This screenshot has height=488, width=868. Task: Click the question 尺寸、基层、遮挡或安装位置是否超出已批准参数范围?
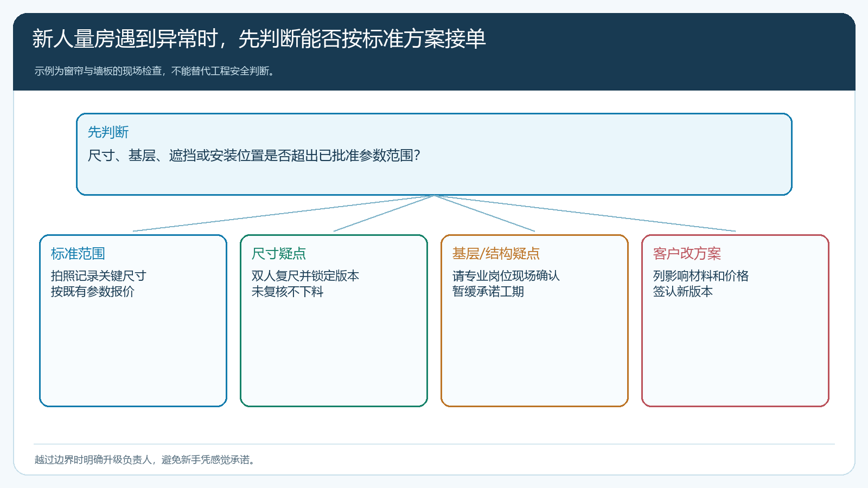pos(254,156)
